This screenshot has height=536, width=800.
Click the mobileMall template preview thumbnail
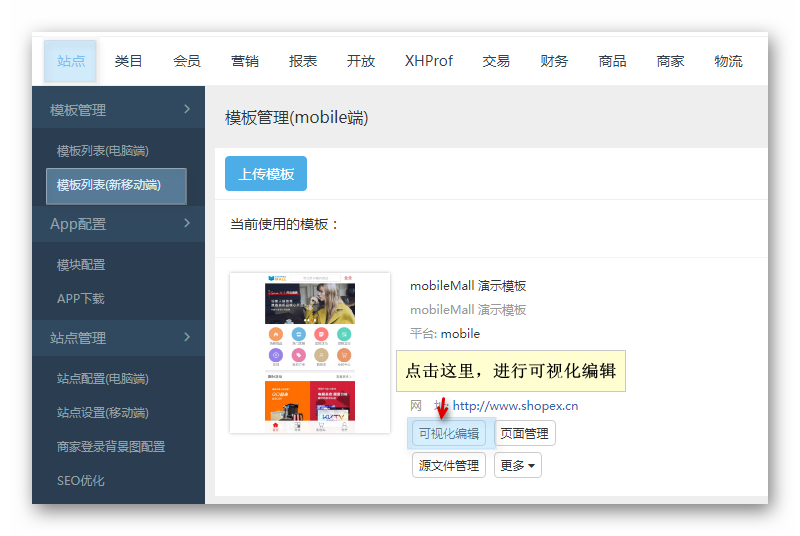coord(310,353)
